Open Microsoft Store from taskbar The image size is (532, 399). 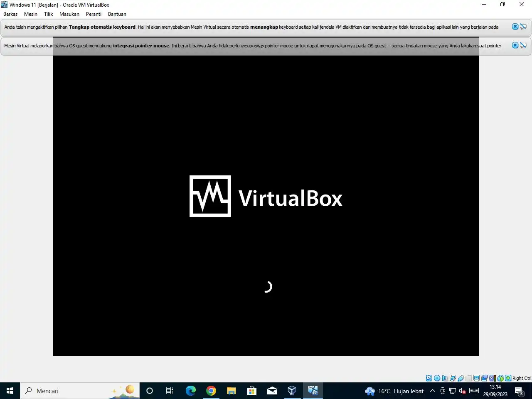[x=251, y=391]
